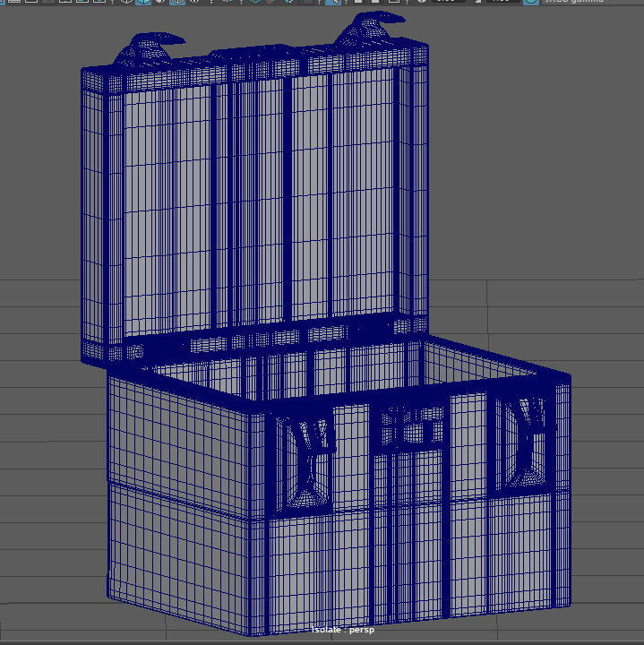Click the exposure value field

click(x=448, y=2)
